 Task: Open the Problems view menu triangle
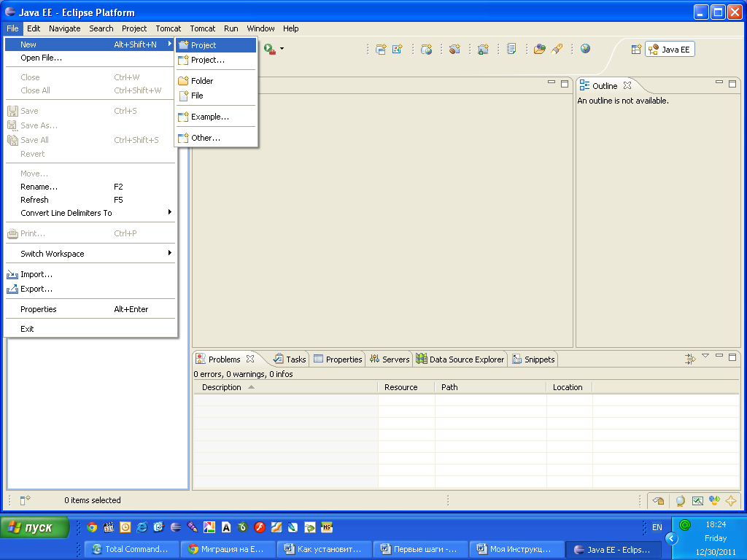[705, 356]
